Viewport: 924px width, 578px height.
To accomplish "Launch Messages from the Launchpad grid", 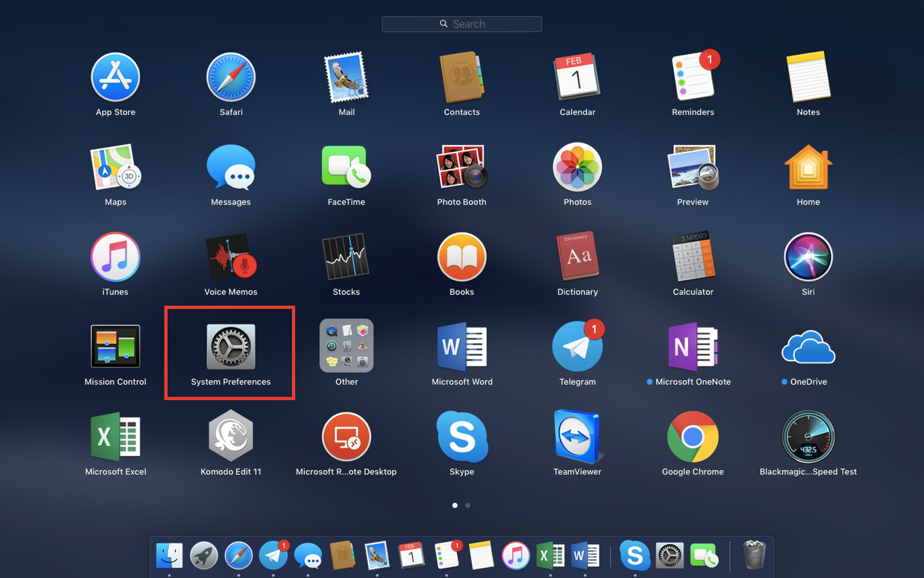I will click(231, 167).
